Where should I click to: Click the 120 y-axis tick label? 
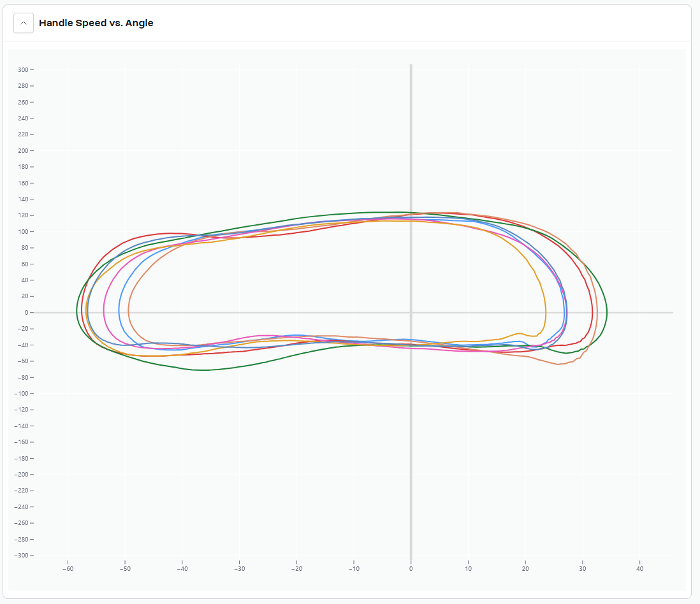pyautogui.click(x=23, y=215)
